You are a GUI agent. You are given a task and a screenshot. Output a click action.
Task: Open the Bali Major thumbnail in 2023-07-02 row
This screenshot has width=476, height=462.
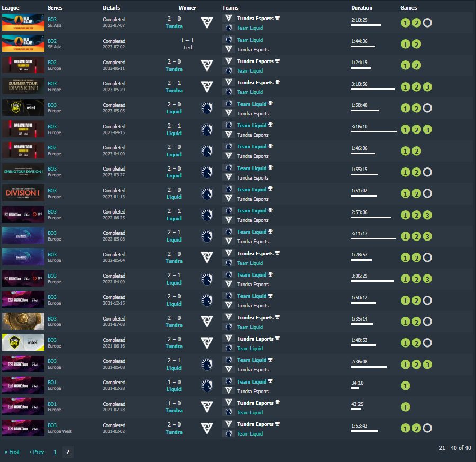pos(23,44)
